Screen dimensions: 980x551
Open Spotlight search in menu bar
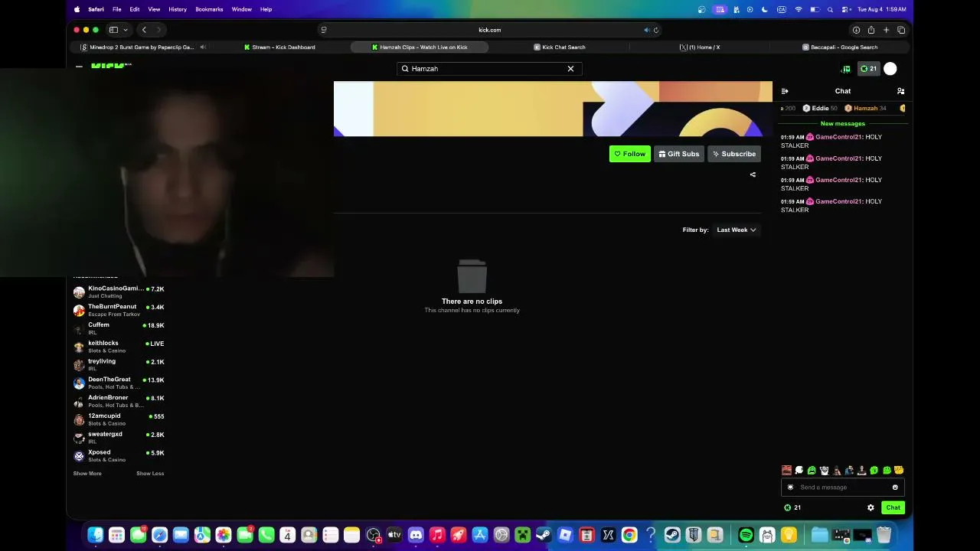(830, 9)
